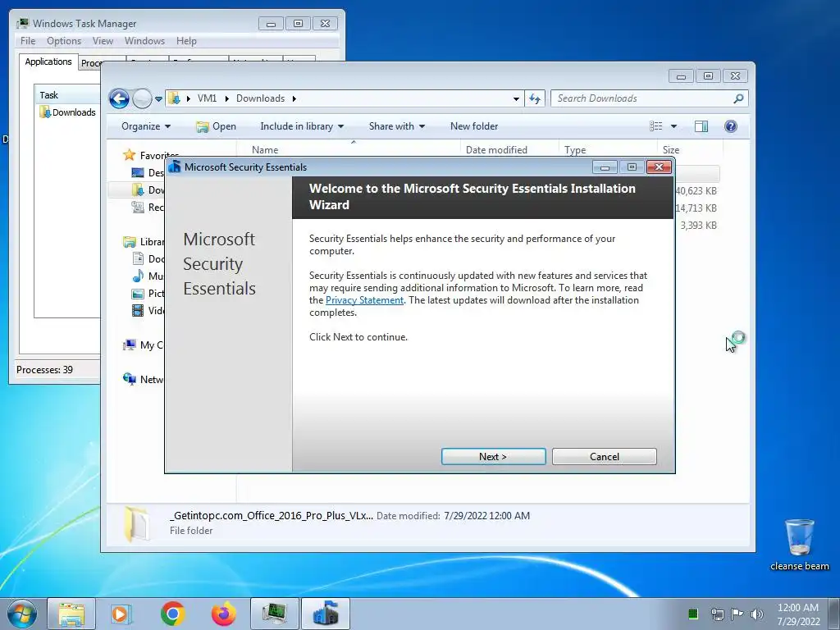Screen dimensions: 840x630
Task: Click the volume speaker tray icon
Action: click(757, 614)
